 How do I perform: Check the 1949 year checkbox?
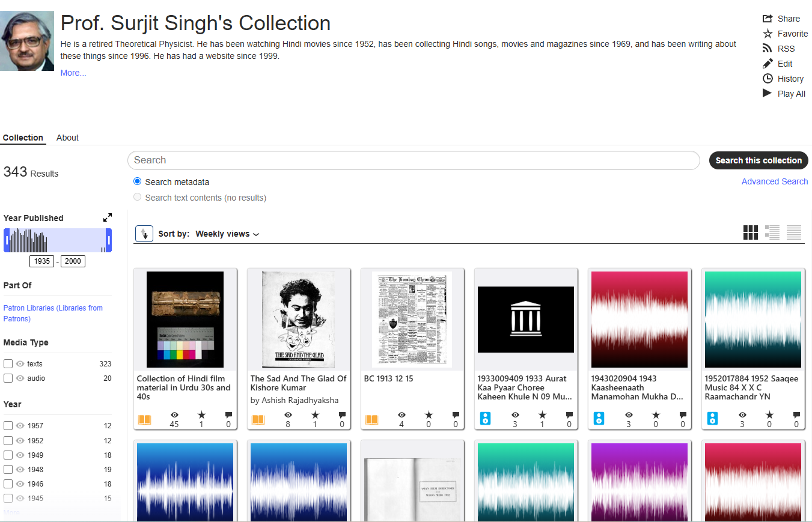8,455
